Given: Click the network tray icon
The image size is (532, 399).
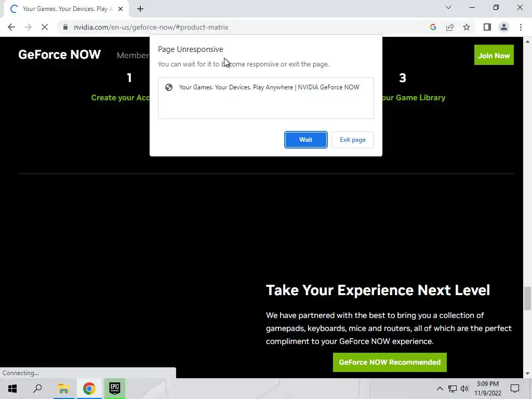Looking at the screenshot, I should (x=453, y=389).
